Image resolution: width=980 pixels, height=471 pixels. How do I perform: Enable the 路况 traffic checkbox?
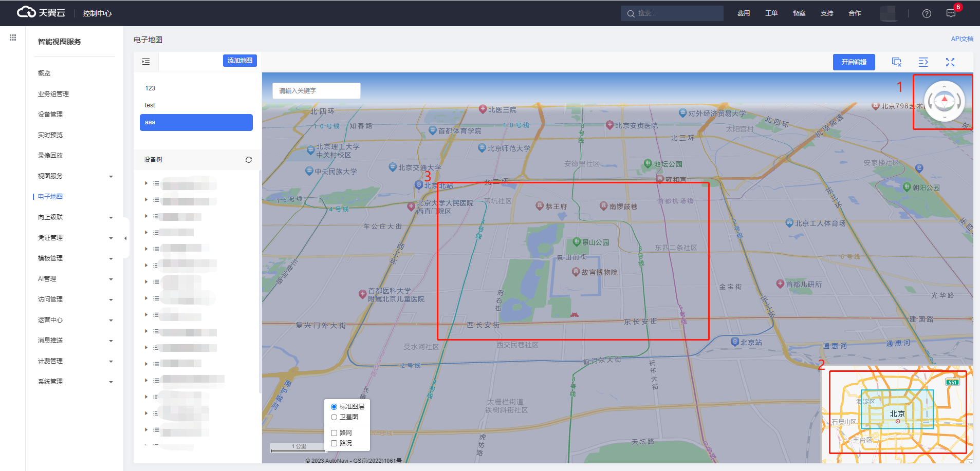coord(334,443)
